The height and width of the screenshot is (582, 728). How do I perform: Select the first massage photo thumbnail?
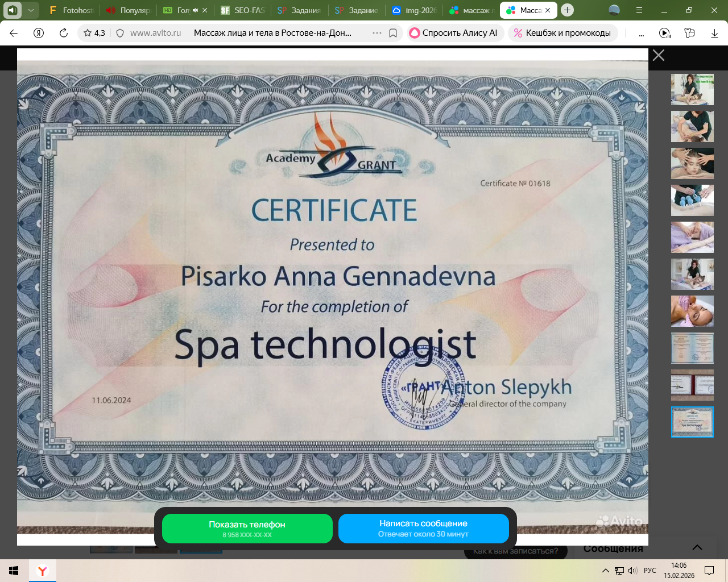pyautogui.click(x=692, y=89)
